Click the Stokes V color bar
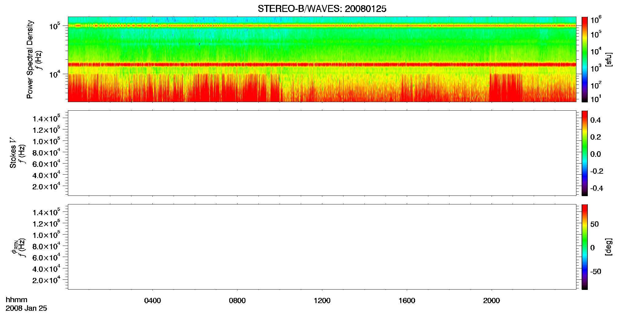Screen dimensions: 644x332 tap(584, 153)
